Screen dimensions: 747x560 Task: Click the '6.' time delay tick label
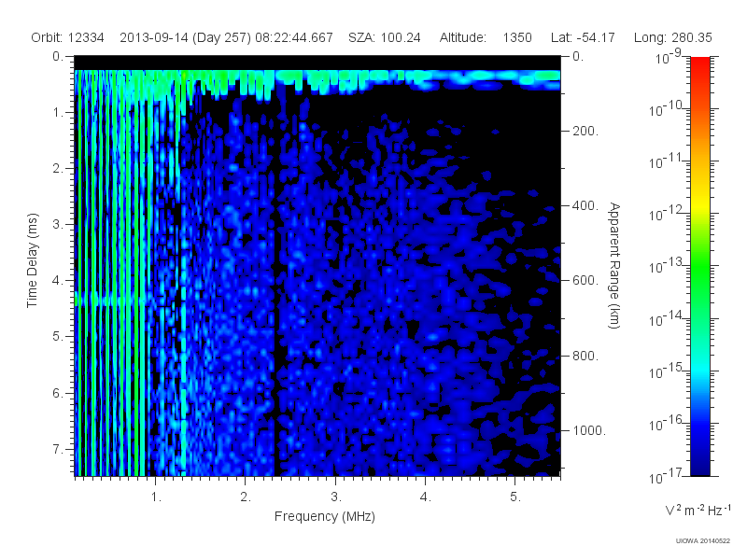[58, 393]
